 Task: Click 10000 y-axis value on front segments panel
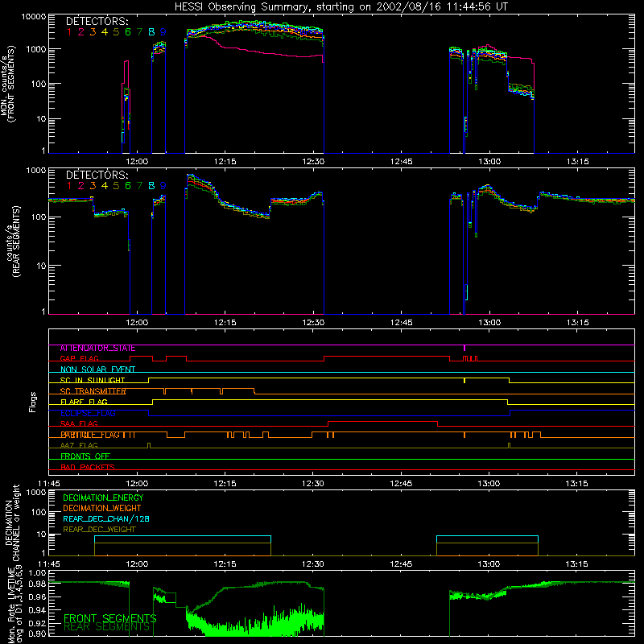tap(34, 17)
